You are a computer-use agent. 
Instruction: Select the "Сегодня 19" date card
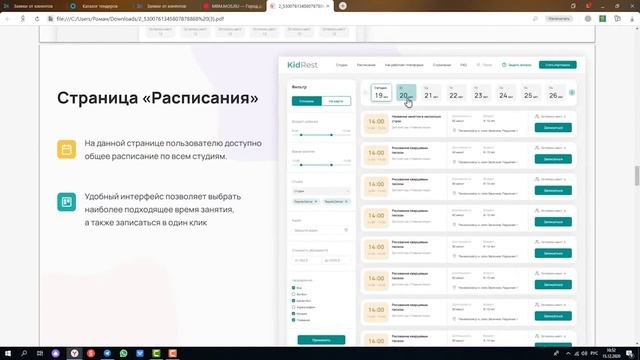point(381,93)
